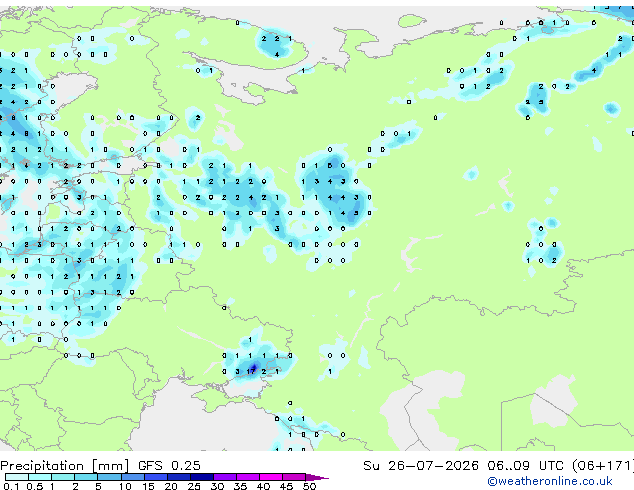Viewport: 634px width, 490px height.
Task: Click the 35–40 mm legend swatch
Action: tap(248, 477)
